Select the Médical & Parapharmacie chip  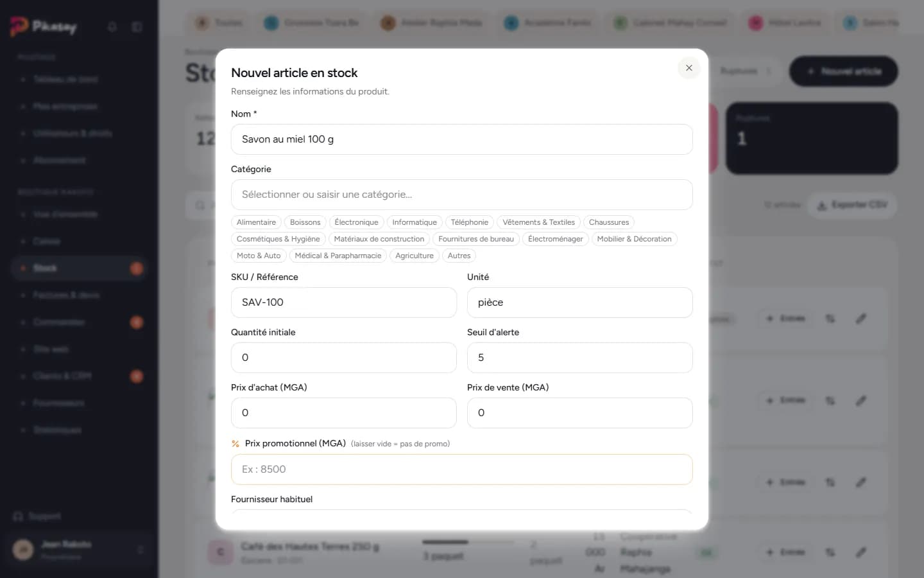[338, 256]
